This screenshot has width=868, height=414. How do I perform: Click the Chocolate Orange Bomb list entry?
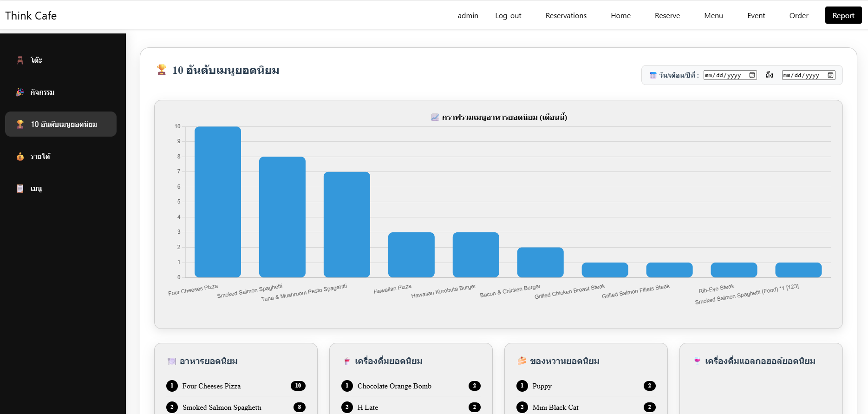coord(411,386)
